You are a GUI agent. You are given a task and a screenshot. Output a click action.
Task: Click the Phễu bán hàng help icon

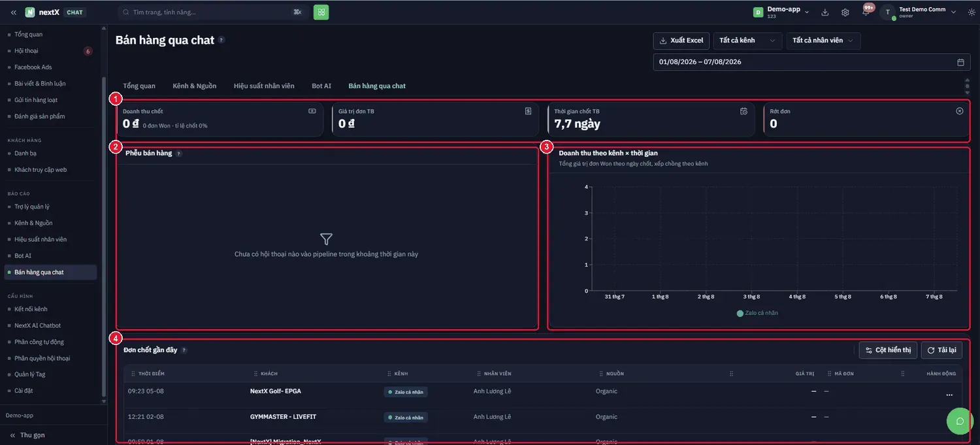(x=179, y=154)
